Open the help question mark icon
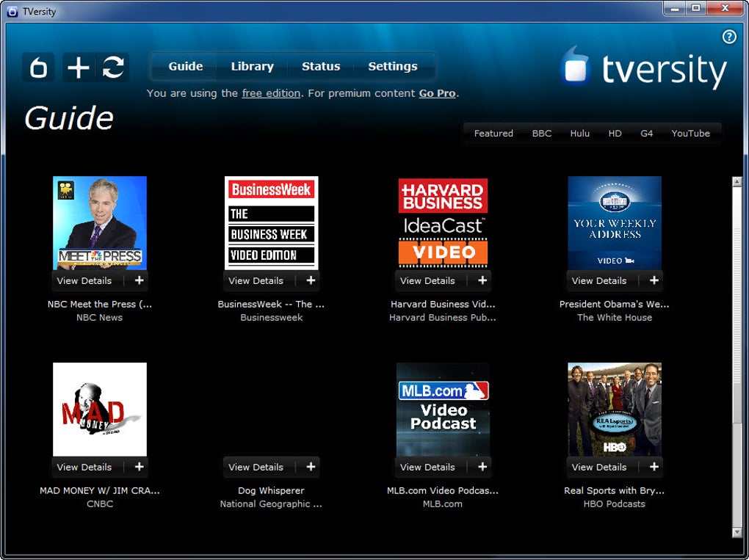The image size is (749, 560). pos(729,37)
